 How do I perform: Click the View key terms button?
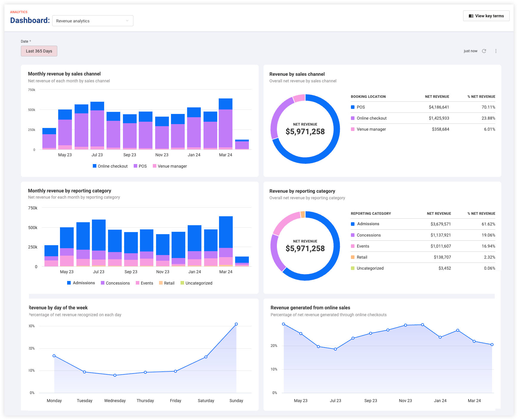click(486, 16)
